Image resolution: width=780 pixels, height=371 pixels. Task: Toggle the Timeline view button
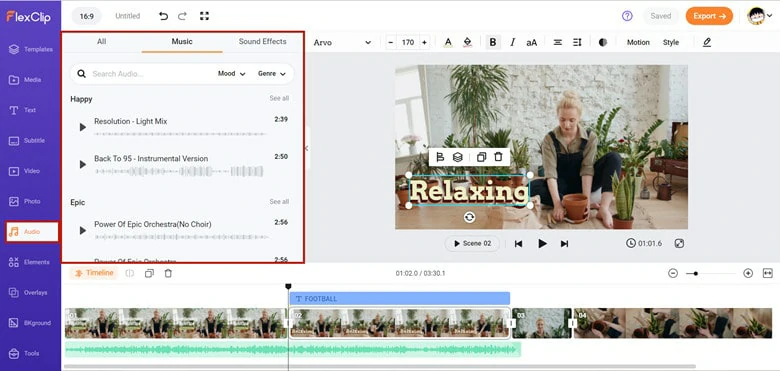(94, 273)
